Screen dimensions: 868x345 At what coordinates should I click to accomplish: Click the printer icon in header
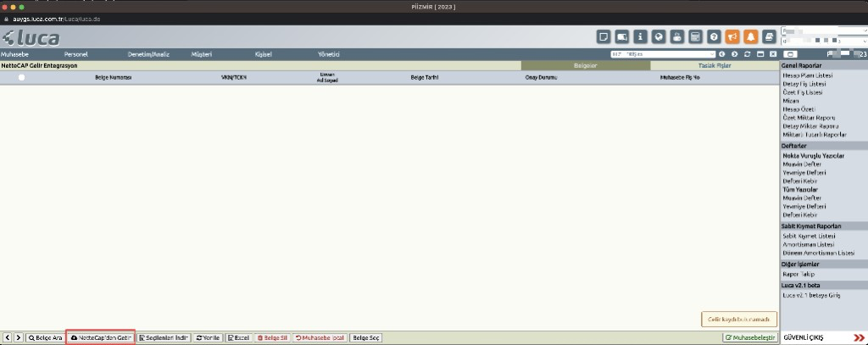[769, 36]
